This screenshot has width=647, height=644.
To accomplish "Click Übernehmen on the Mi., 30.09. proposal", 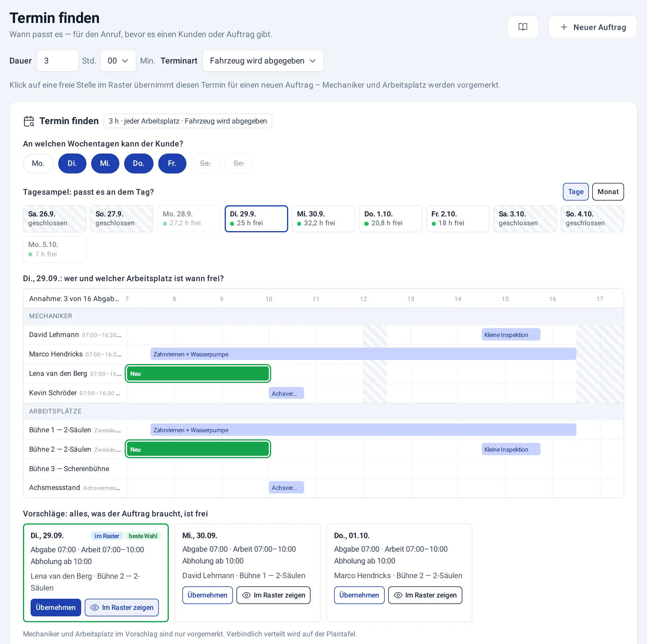I will pyautogui.click(x=207, y=595).
